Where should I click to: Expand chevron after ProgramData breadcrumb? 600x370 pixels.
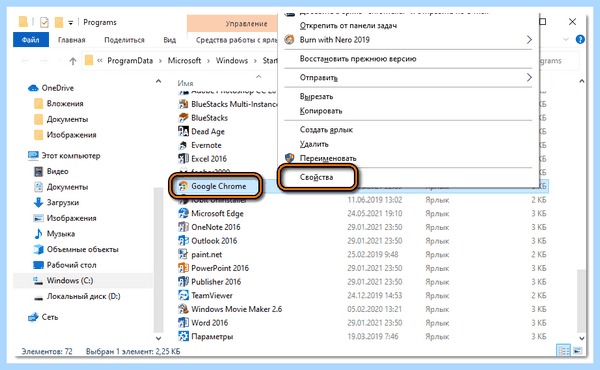tap(160, 61)
